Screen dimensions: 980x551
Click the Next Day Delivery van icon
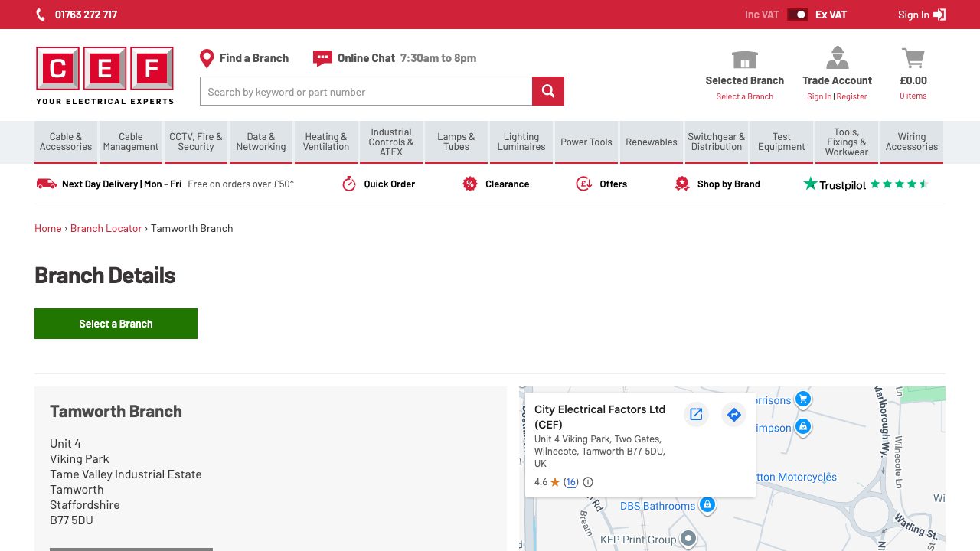click(47, 184)
